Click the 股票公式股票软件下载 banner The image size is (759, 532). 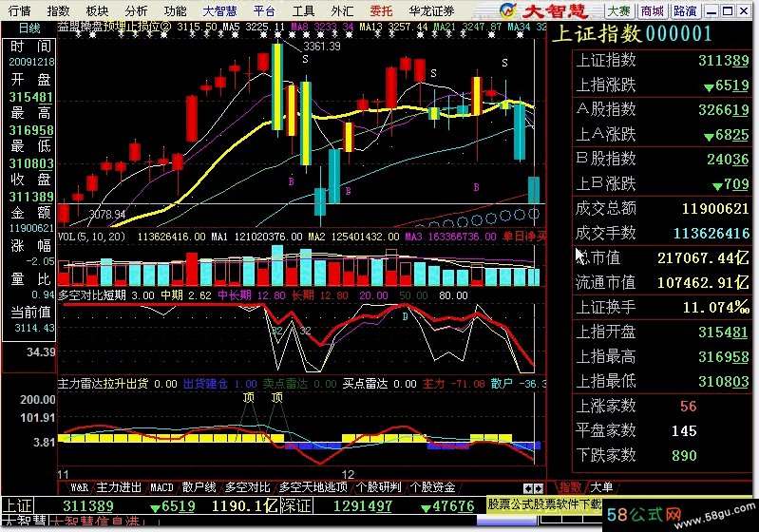(x=544, y=504)
